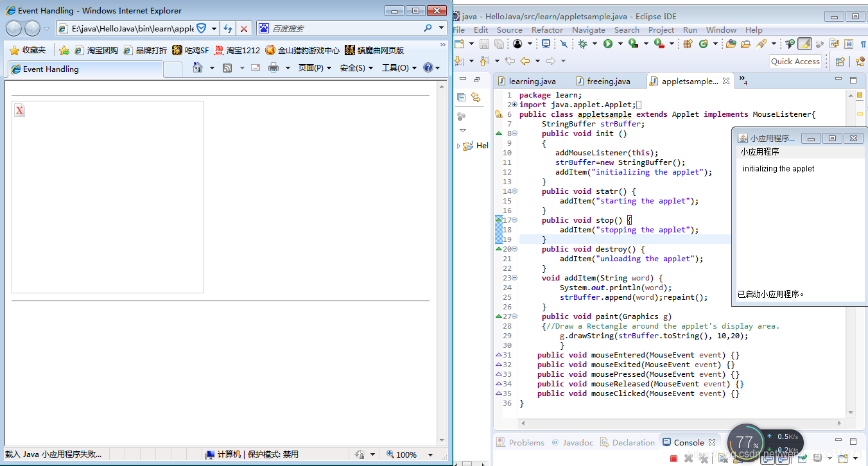The image size is (868, 466).
Task: Click the Save icon in Eclipse toolbar
Action: pos(483,44)
